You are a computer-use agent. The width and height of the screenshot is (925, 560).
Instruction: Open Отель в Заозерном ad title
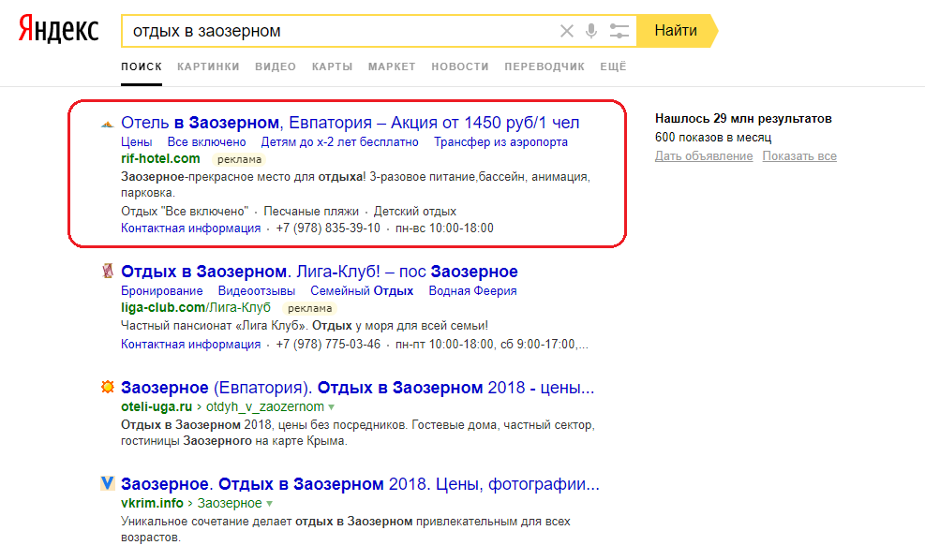(x=351, y=123)
